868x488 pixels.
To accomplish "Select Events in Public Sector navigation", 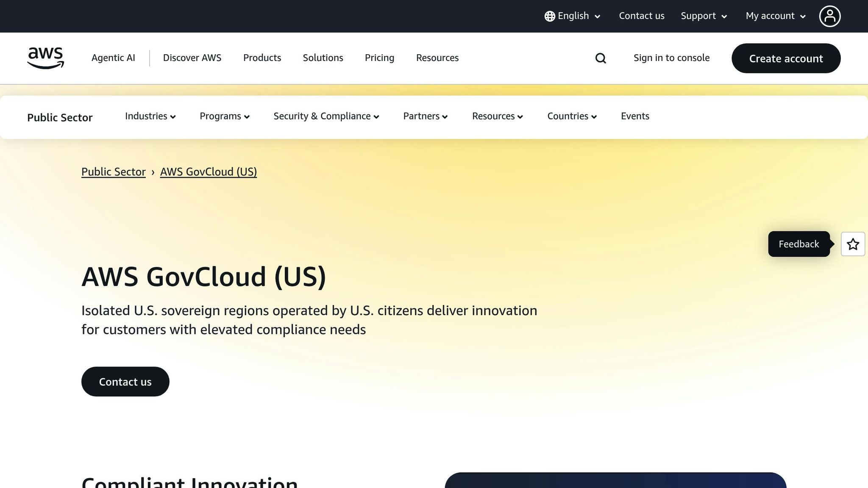I will [634, 116].
